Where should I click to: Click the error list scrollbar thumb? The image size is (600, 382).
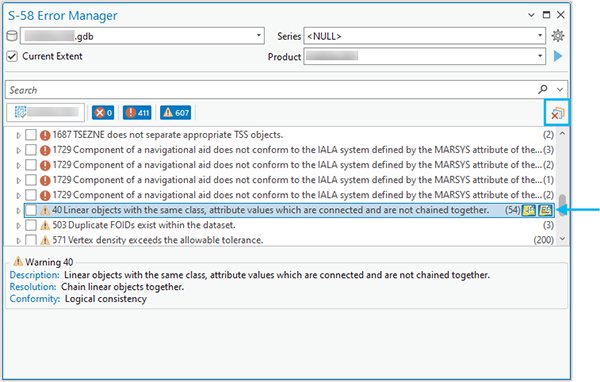[x=562, y=205]
